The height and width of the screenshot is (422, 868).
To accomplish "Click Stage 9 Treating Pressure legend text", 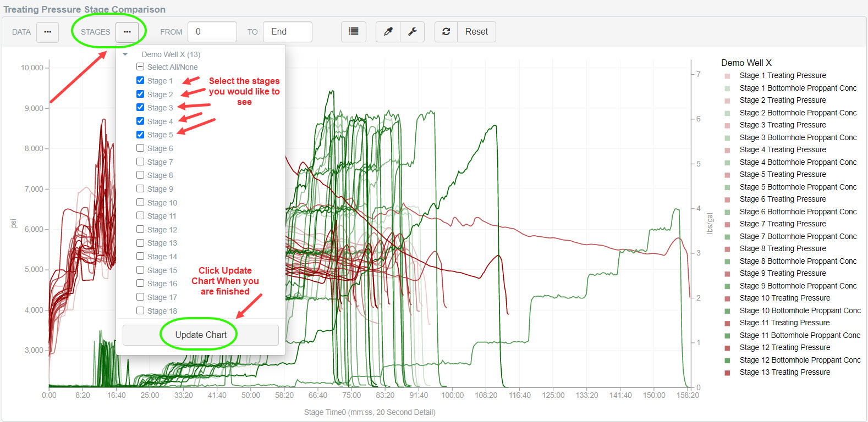I will point(783,273).
